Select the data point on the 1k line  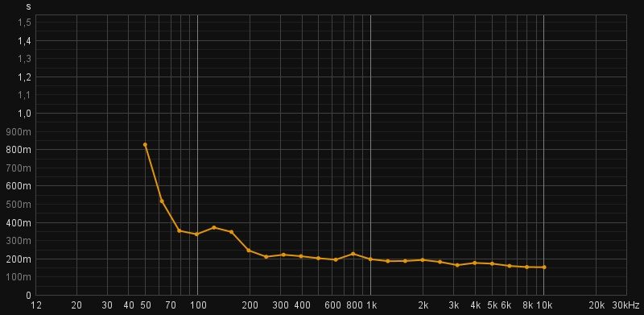tap(370, 259)
